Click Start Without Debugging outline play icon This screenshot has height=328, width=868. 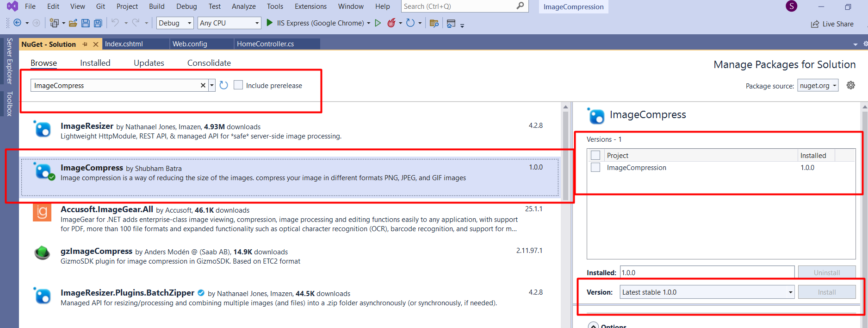point(378,23)
